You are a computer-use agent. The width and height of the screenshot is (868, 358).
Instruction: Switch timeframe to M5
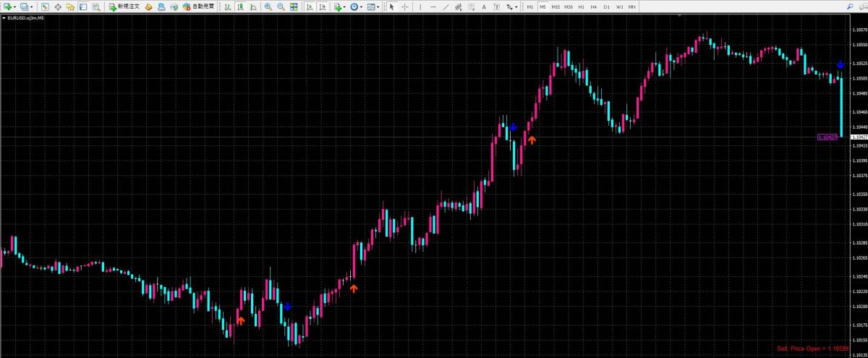click(x=542, y=7)
